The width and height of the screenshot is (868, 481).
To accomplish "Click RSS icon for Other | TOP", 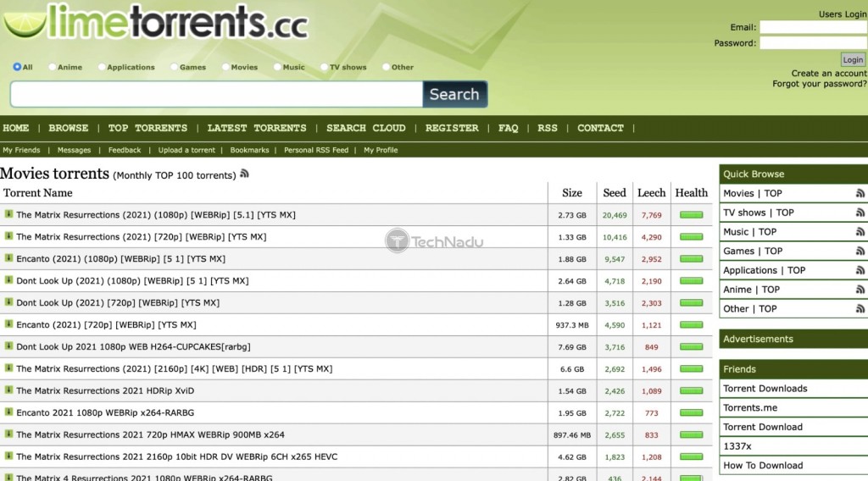I will click(x=860, y=308).
